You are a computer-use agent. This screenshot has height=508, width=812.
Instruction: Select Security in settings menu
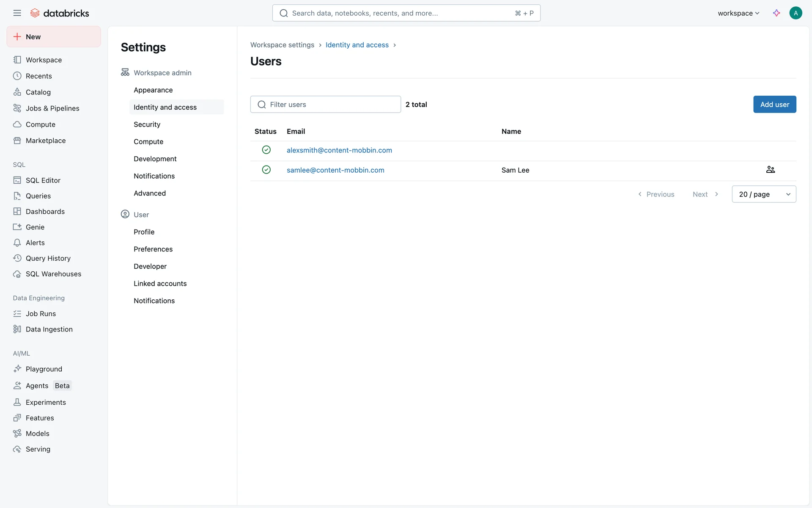(147, 124)
